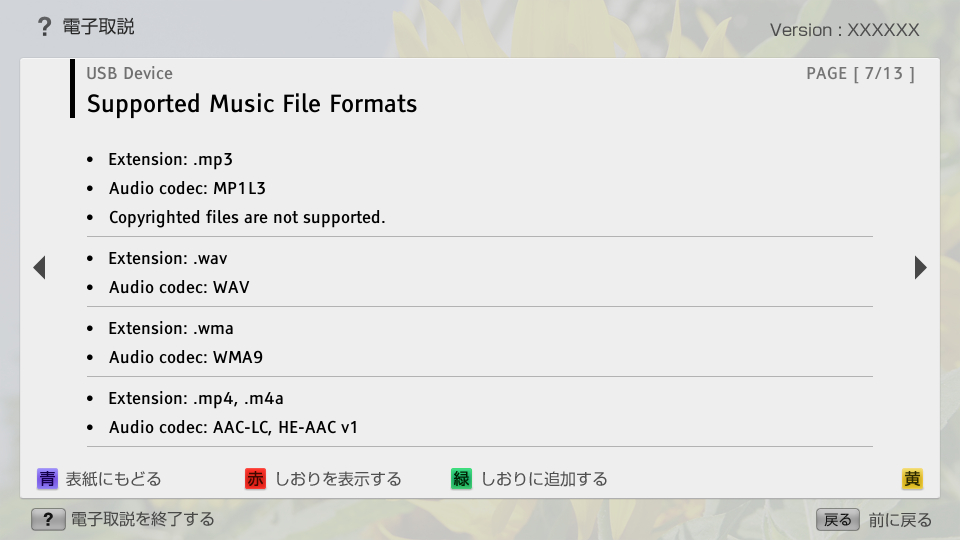
Task: Click the question mark icon beside 電子取説 title
Action: (x=44, y=27)
